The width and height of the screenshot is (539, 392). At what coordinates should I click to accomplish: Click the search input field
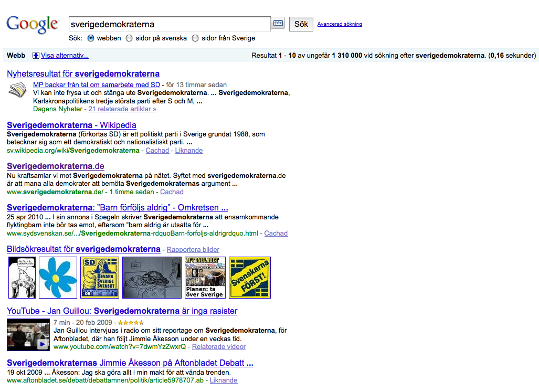click(170, 24)
